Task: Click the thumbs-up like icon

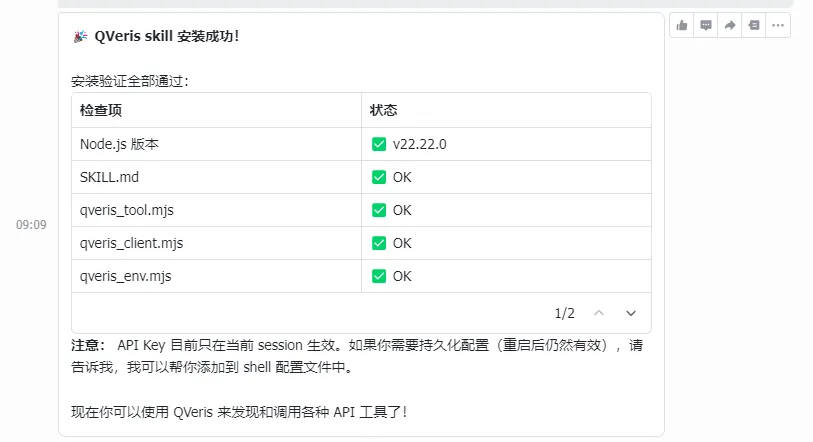Action: pos(682,25)
